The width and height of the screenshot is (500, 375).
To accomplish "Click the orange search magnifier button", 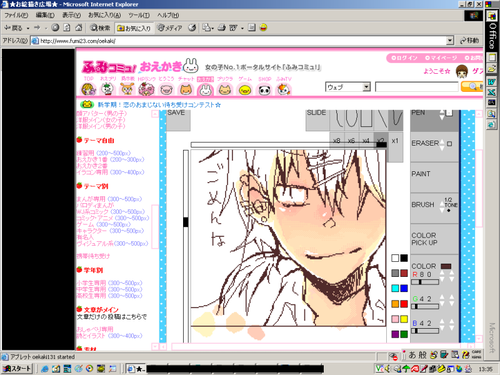I will point(472,87).
